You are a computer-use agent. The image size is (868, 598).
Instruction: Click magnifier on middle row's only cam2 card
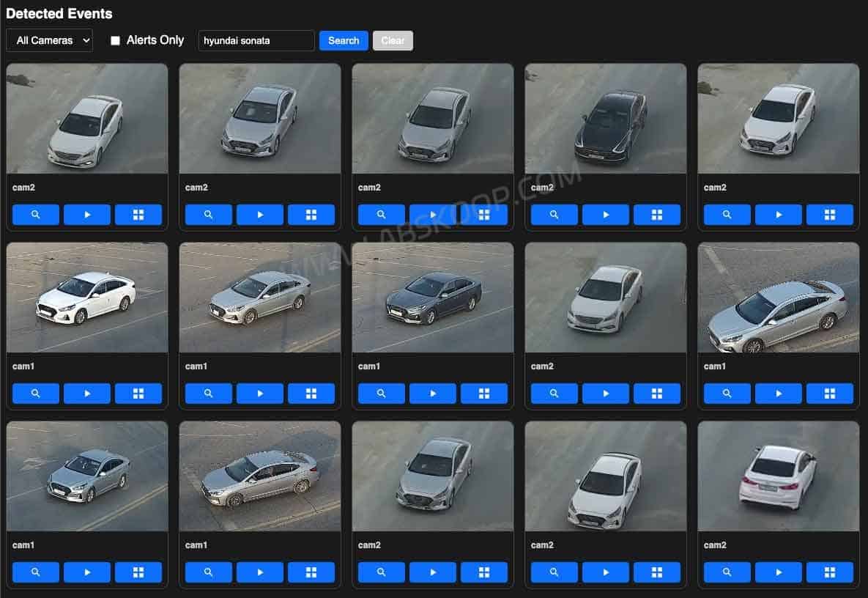554,393
